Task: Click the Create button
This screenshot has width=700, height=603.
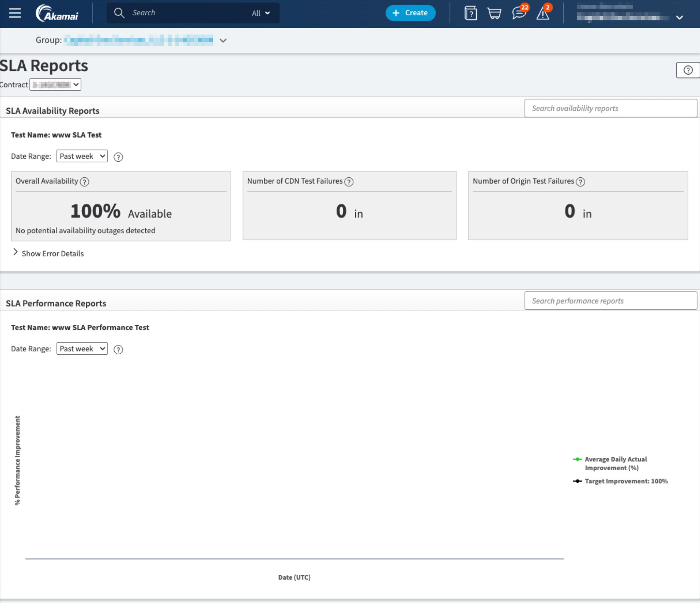Action: click(x=410, y=13)
